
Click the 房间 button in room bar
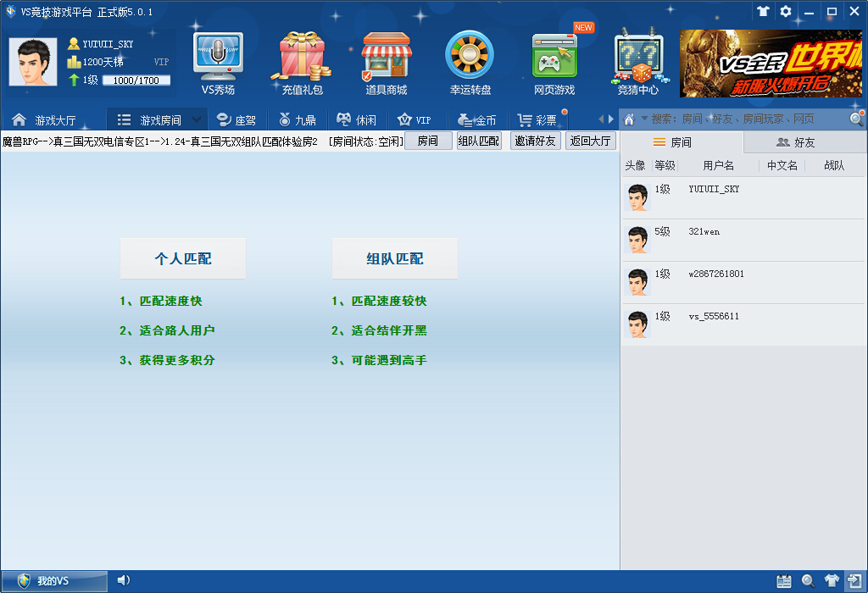click(x=428, y=141)
